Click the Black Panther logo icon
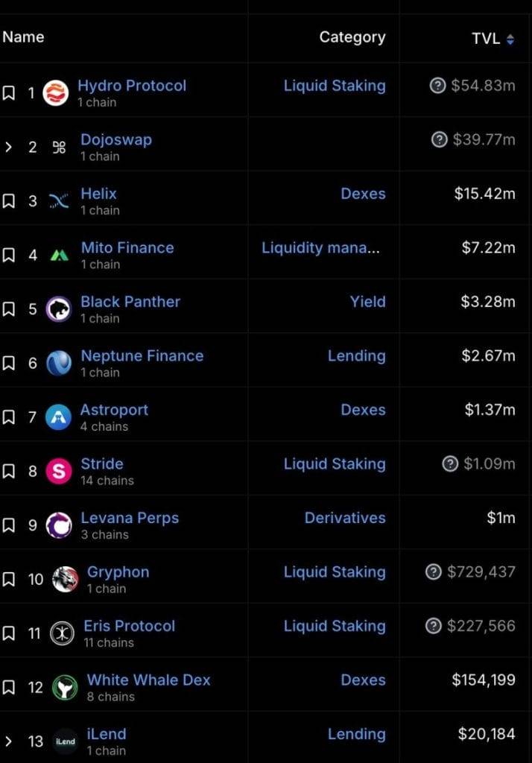Viewport: 532px width, 763px height. click(x=58, y=309)
